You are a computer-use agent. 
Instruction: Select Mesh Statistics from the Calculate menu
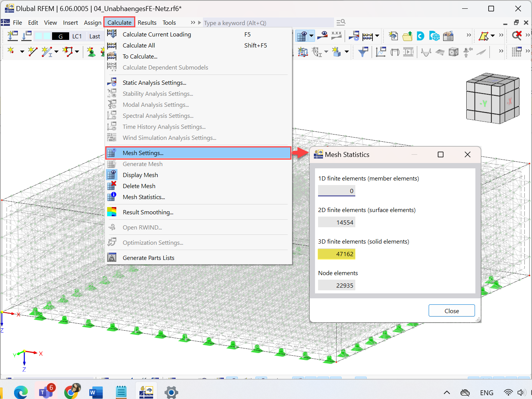(144, 197)
